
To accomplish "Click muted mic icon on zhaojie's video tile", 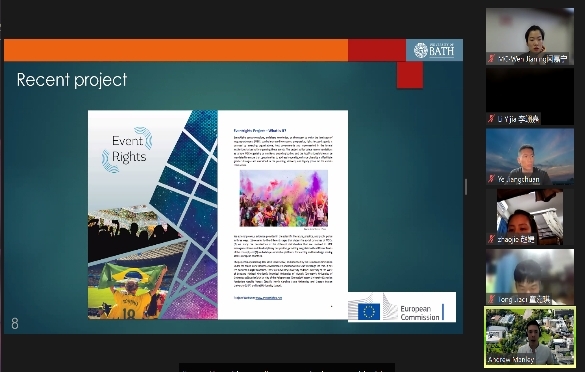I will (492, 239).
